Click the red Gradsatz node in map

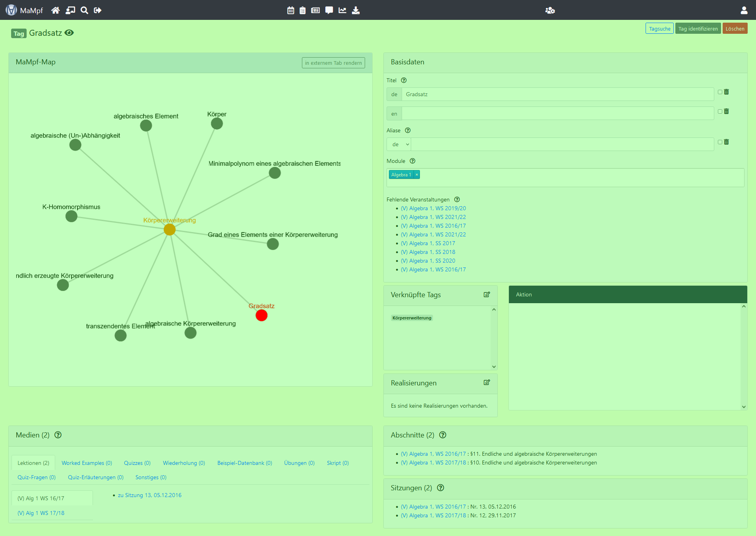[261, 315]
